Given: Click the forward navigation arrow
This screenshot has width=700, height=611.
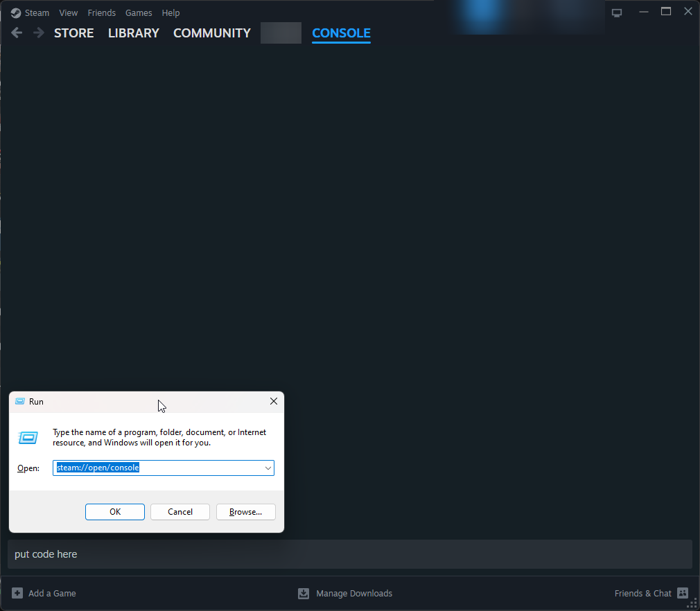Looking at the screenshot, I should [x=39, y=33].
